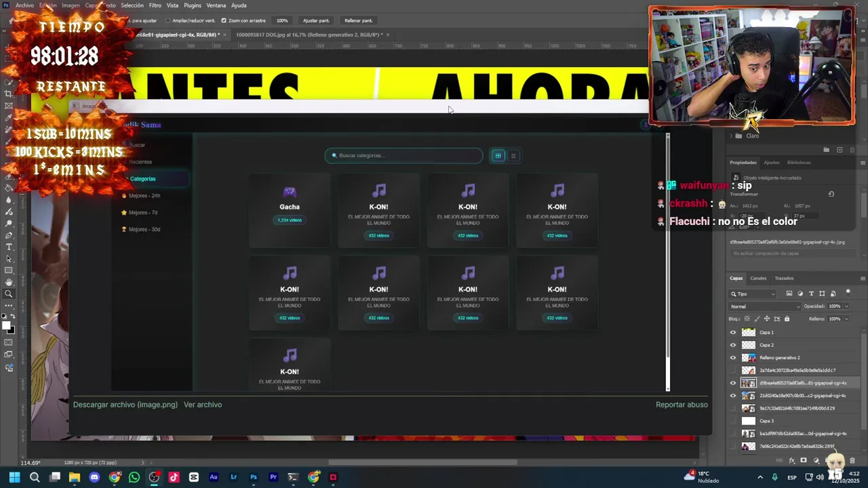The width and height of the screenshot is (868, 488).
Task: Show the 2a7da4c30723 layer
Action: (732, 371)
